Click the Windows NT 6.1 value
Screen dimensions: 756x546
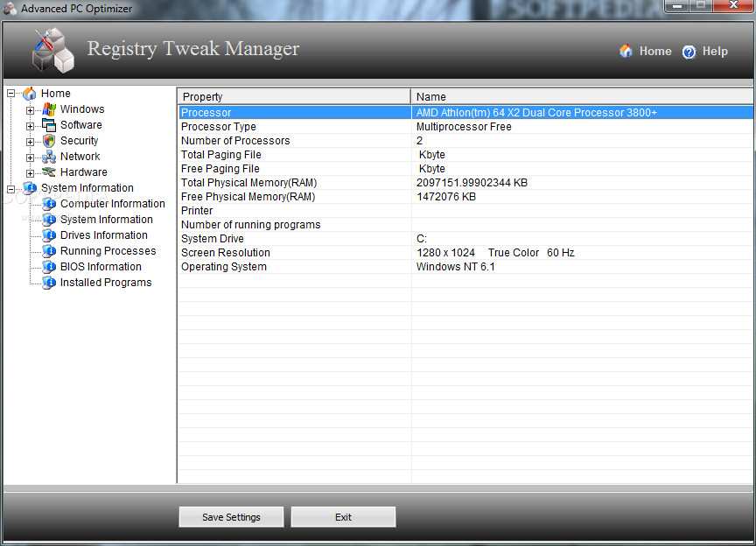tap(456, 266)
